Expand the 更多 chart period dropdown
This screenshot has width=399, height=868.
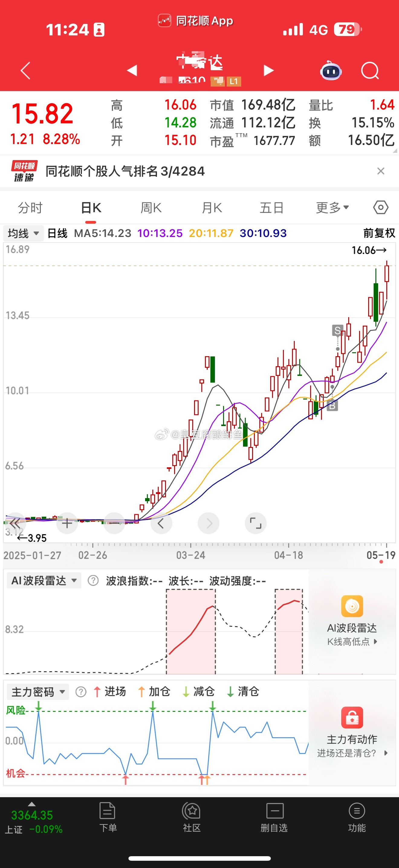pyautogui.click(x=332, y=208)
